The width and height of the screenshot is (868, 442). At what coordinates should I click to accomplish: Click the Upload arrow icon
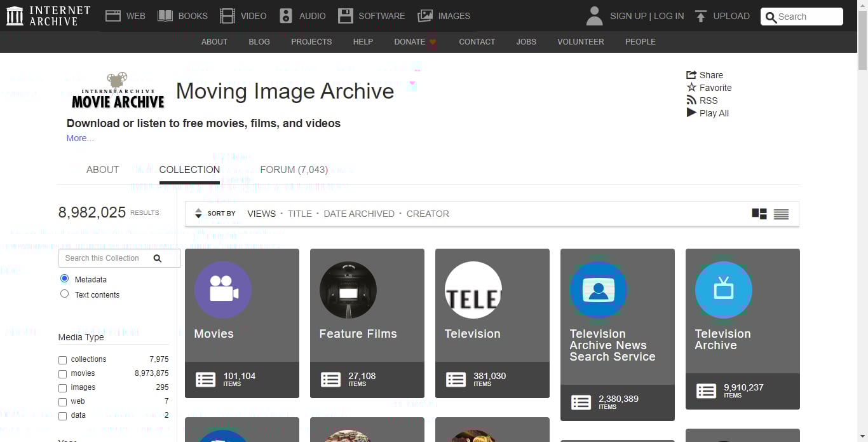click(x=701, y=16)
